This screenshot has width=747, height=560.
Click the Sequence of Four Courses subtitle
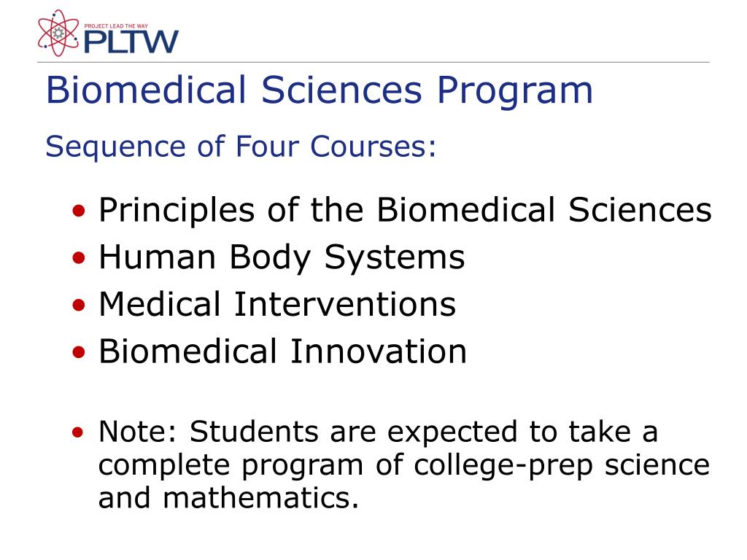pyautogui.click(x=241, y=146)
